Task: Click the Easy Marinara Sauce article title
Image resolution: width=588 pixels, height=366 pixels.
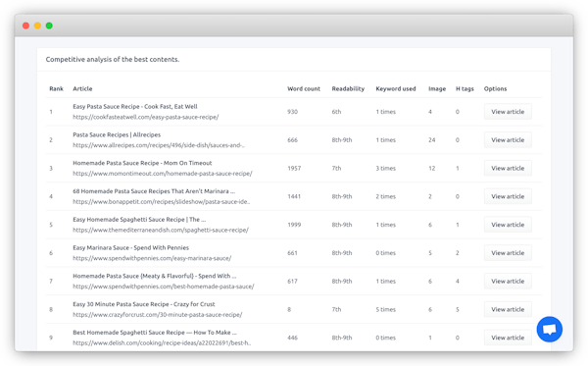Action: tap(131, 247)
